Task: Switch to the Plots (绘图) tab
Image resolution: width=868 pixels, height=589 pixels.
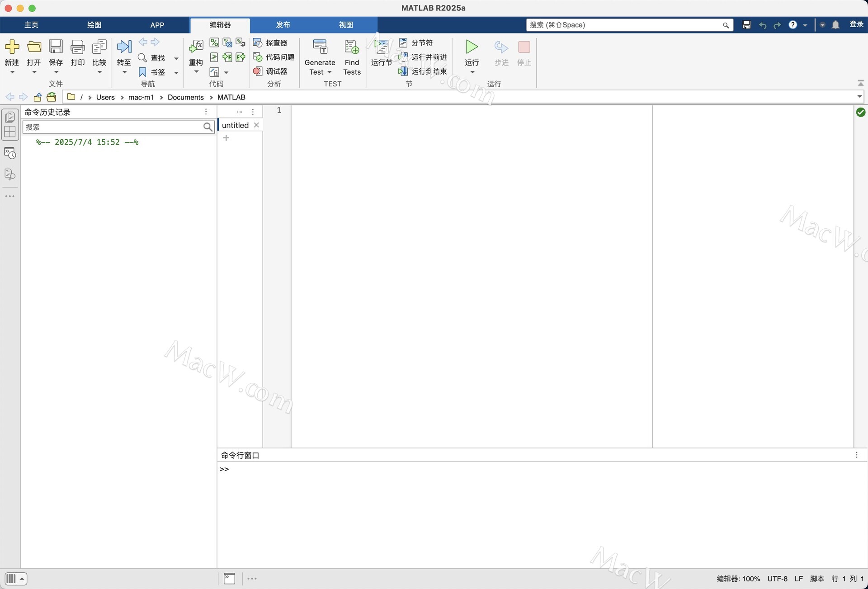Action: tap(94, 25)
